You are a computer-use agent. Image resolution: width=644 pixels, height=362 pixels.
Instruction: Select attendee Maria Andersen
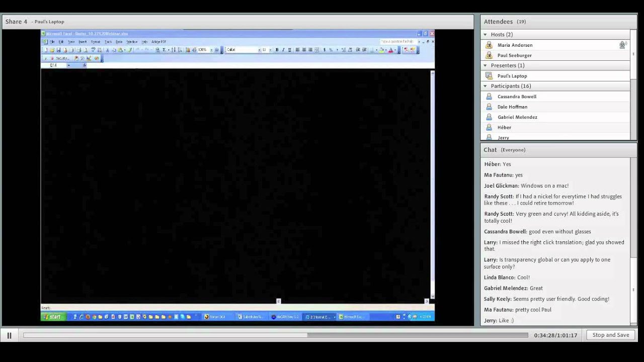pyautogui.click(x=556, y=45)
